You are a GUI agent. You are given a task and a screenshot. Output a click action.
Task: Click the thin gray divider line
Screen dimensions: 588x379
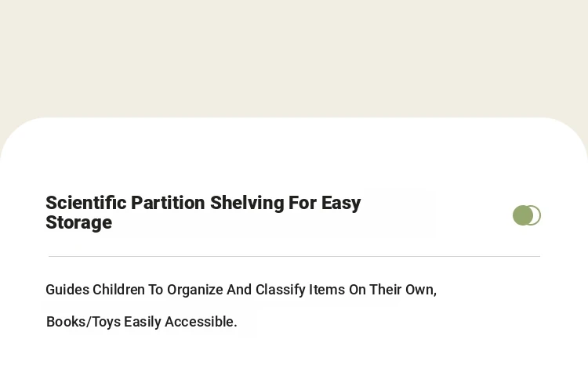coord(294,257)
